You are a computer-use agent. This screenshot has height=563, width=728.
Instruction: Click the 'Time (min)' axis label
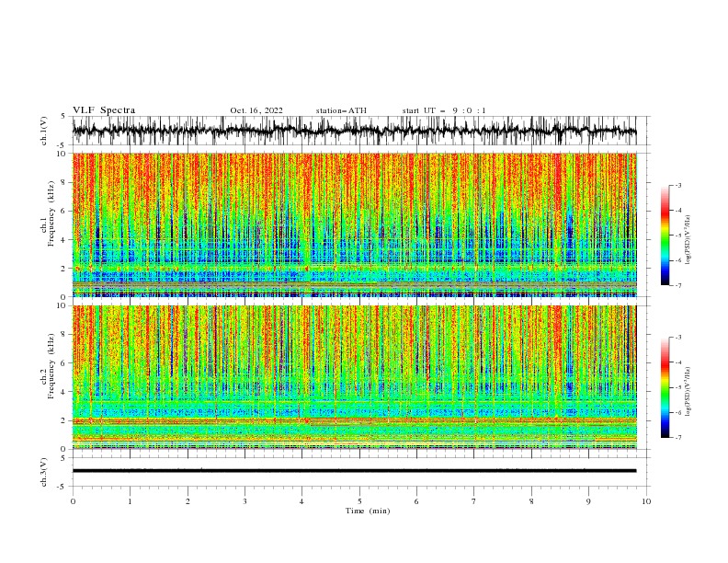(368, 511)
